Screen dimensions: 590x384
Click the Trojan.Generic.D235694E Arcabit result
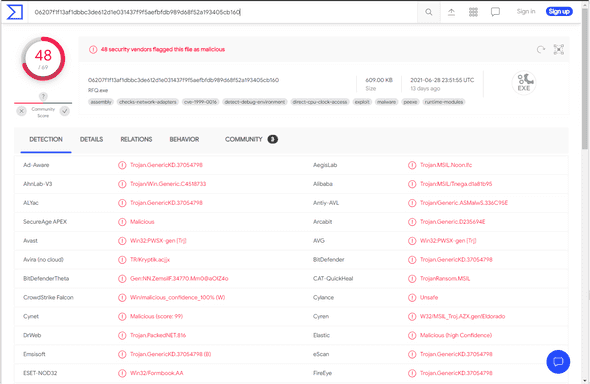pyautogui.click(x=452, y=222)
